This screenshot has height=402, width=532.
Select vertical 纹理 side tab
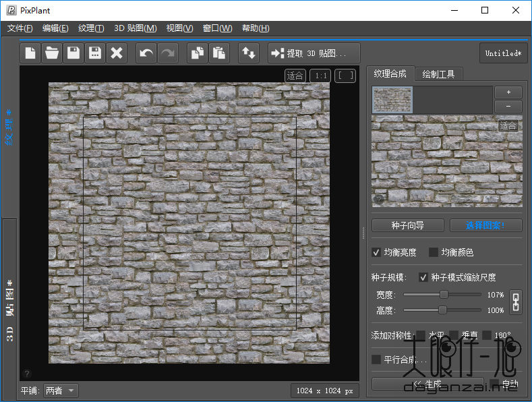(9, 127)
